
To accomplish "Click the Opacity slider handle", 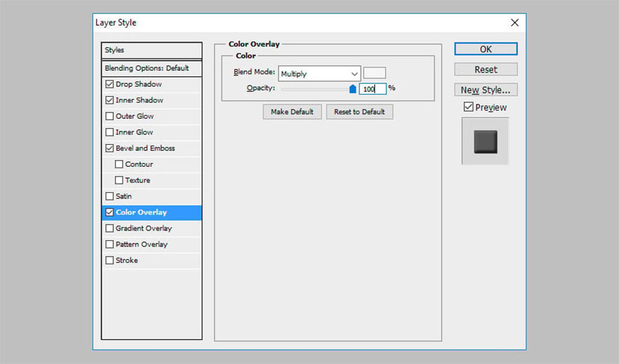I will (x=353, y=89).
